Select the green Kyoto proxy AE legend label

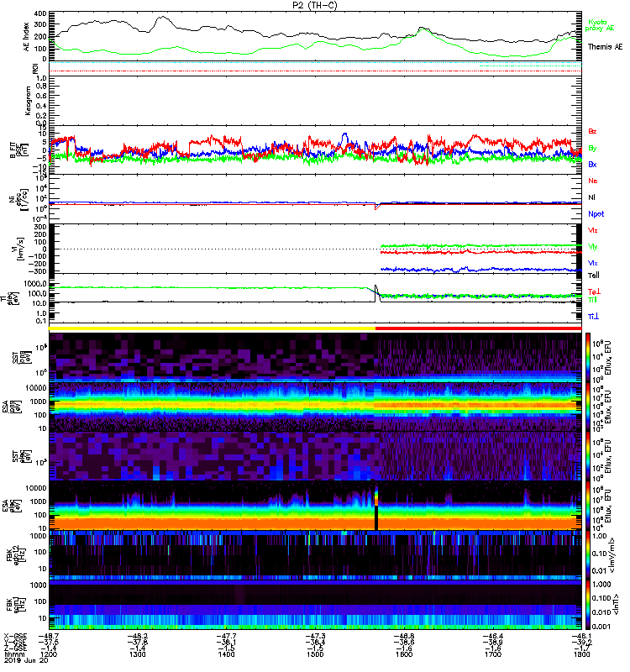(x=600, y=25)
